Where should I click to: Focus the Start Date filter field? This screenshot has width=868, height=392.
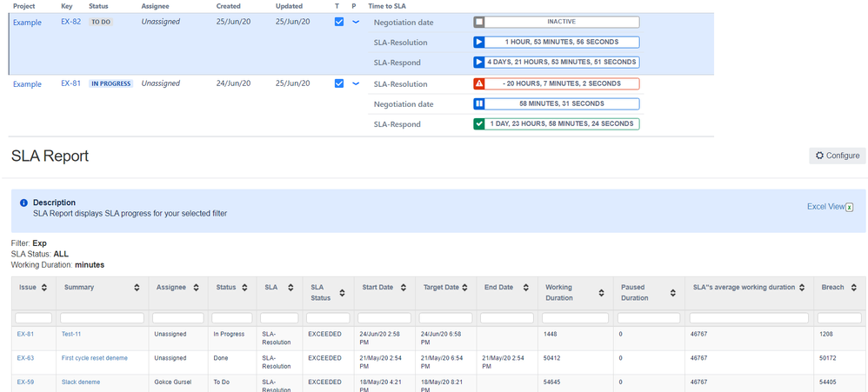(x=384, y=318)
